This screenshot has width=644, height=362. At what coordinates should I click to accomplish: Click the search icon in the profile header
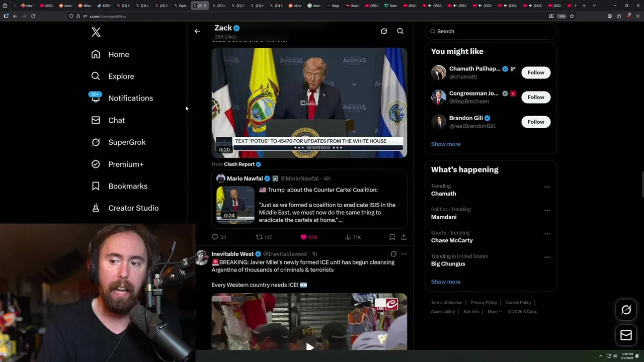coord(400,31)
